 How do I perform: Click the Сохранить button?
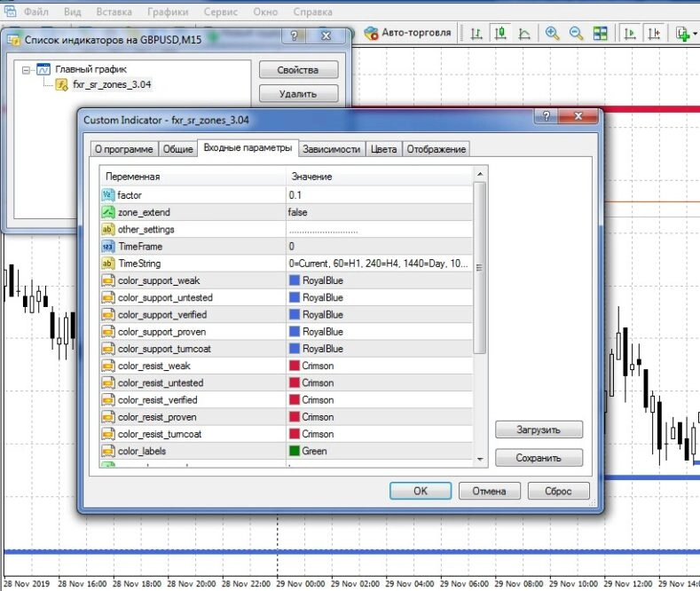pyautogui.click(x=539, y=458)
